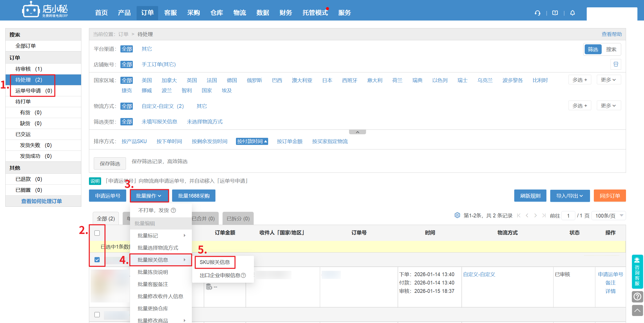Image resolution: width=644 pixels, height=323 pixels.
Task: Click the page number input field
Action: click(568, 216)
